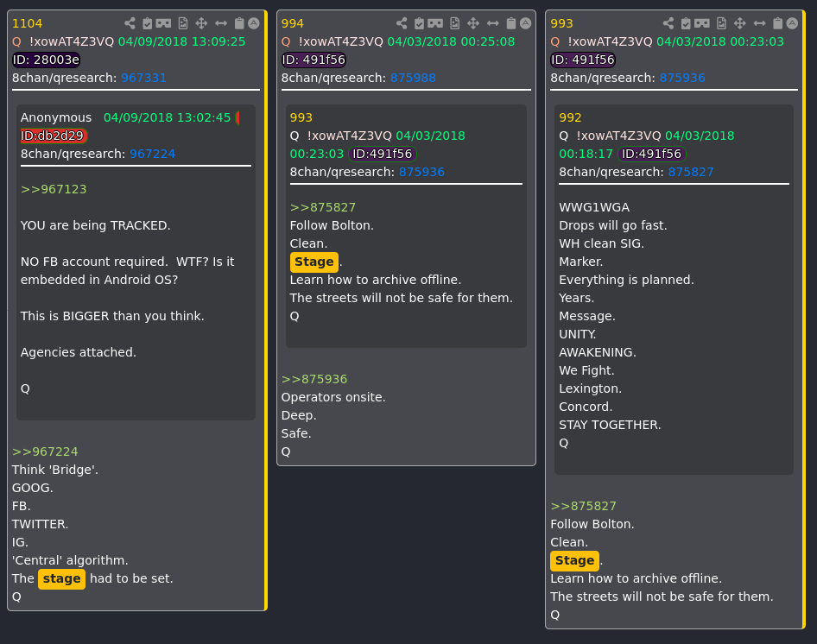Open quoted post number 992

pos(571,117)
